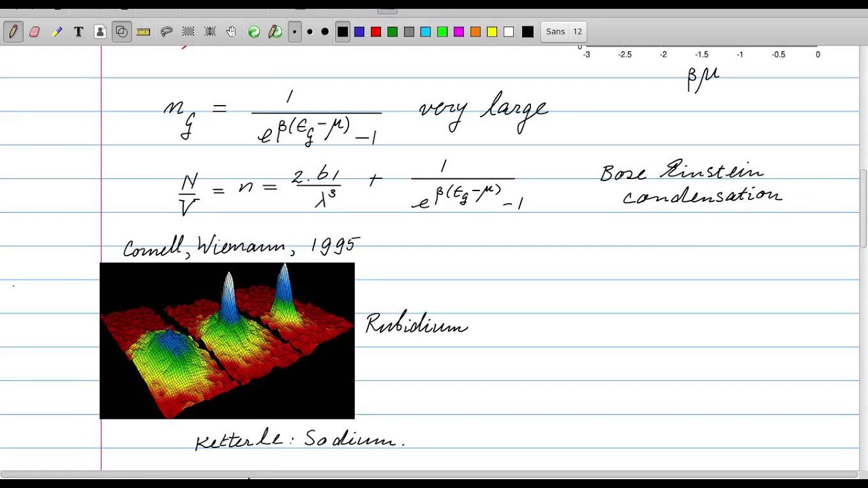This screenshot has height=488, width=868.
Task: Choose the fine pen thickness dot
Action: pos(294,32)
